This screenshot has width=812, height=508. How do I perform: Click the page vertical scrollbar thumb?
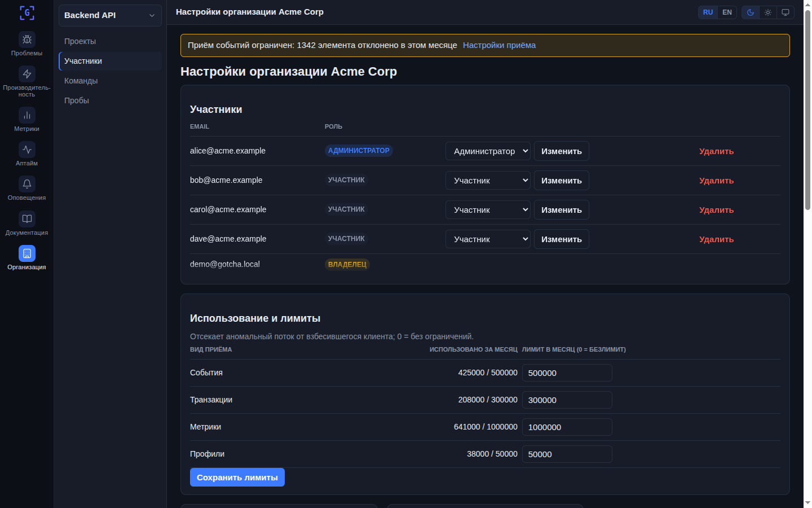pyautogui.click(x=807, y=110)
